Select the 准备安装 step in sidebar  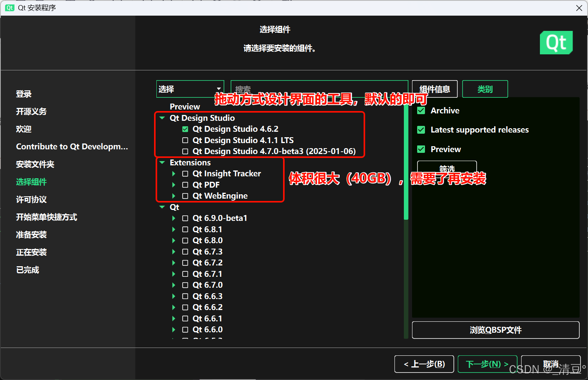pos(31,235)
